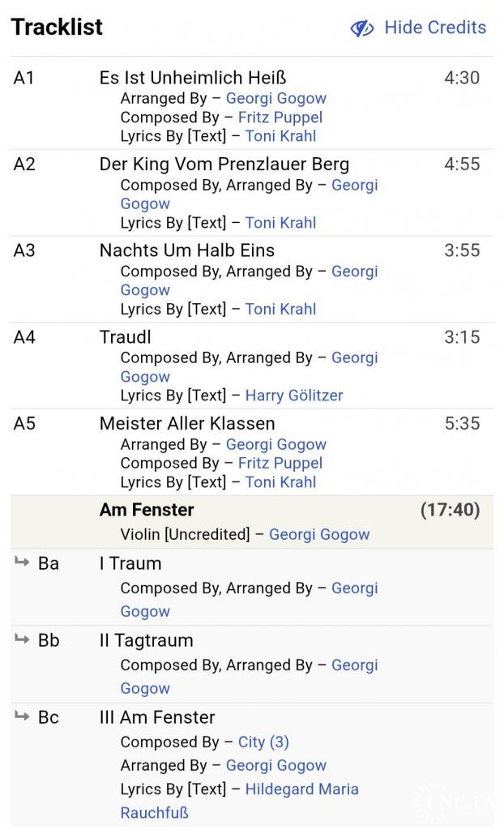Image resolution: width=504 pixels, height=830 pixels.
Task: Select Am Fenster track heading
Action: point(147,510)
